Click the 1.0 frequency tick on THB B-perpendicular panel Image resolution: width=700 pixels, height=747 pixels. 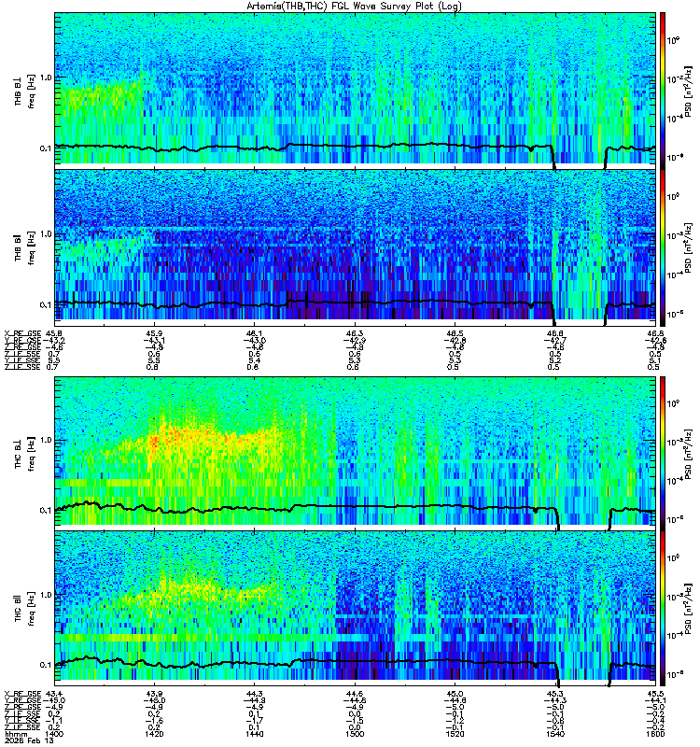pos(46,78)
